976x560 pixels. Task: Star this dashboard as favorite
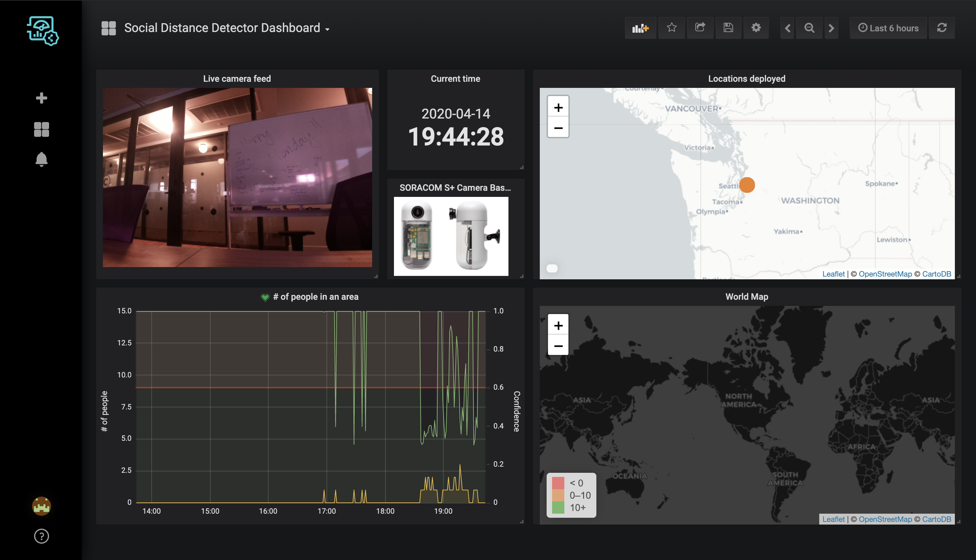click(671, 28)
